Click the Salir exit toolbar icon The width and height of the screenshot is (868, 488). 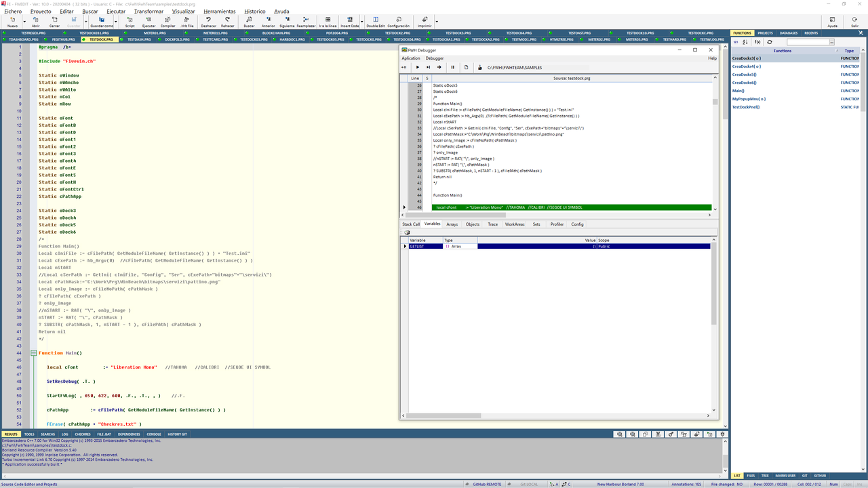pyautogui.click(x=854, y=20)
